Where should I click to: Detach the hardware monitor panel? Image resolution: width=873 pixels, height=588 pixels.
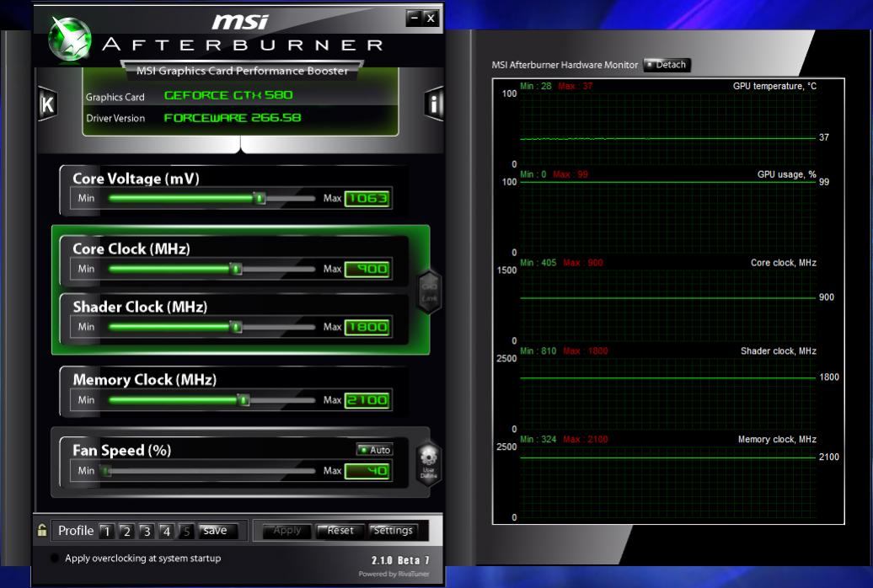pos(667,65)
